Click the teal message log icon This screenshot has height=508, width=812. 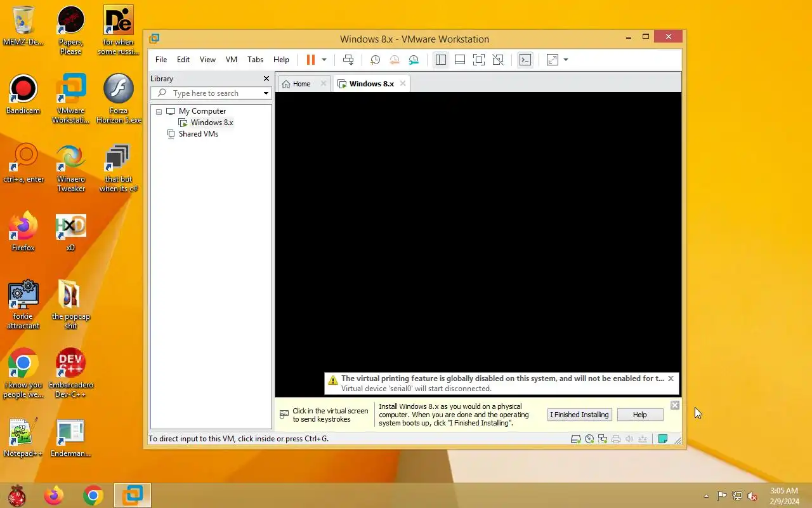(x=663, y=439)
